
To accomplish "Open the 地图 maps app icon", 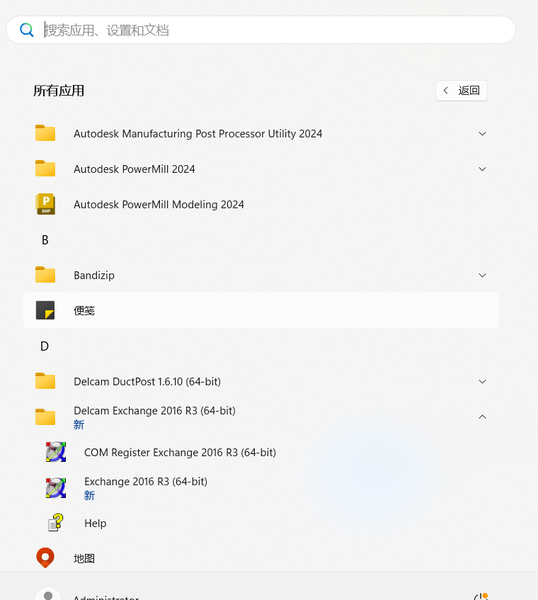I will (x=45, y=558).
